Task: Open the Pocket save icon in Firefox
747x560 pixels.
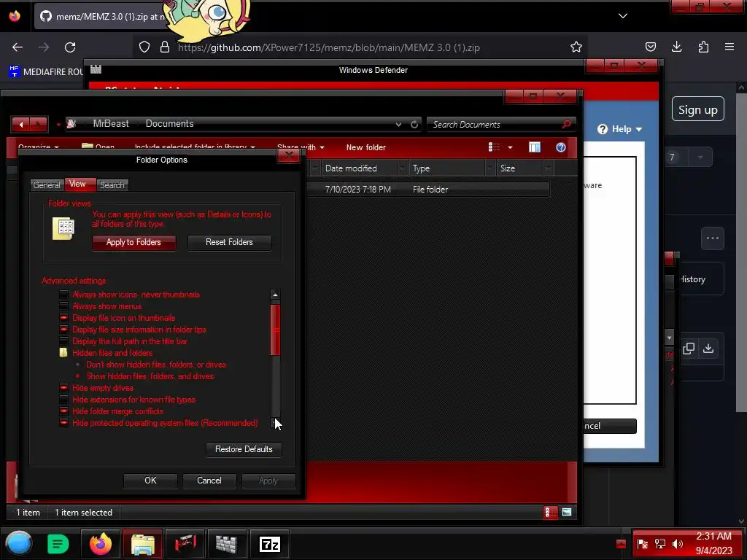Action: pos(650,47)
